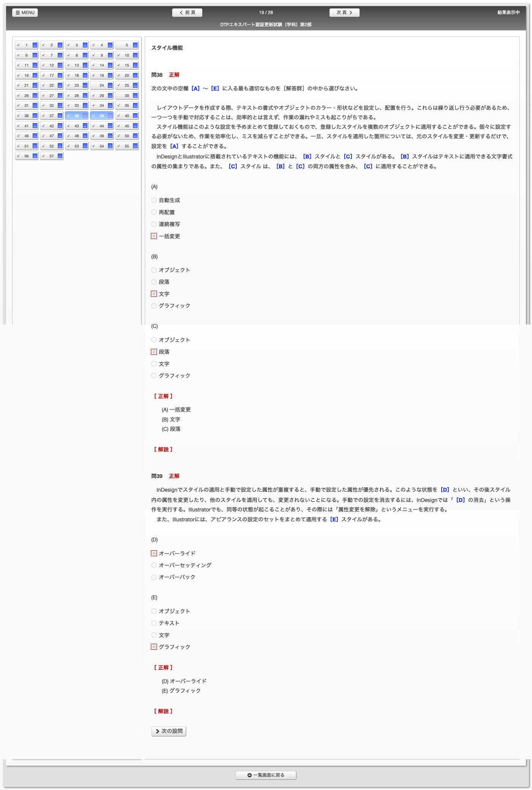Click checkmark icon on question 6
The image size is (532, 790).
[18, 55]
